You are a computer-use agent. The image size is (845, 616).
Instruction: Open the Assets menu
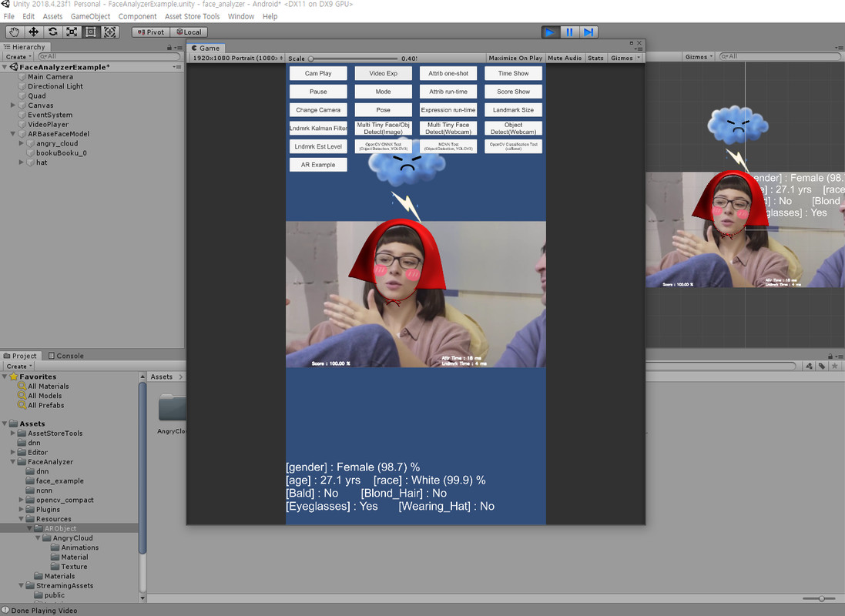click(x=52, y=17)
